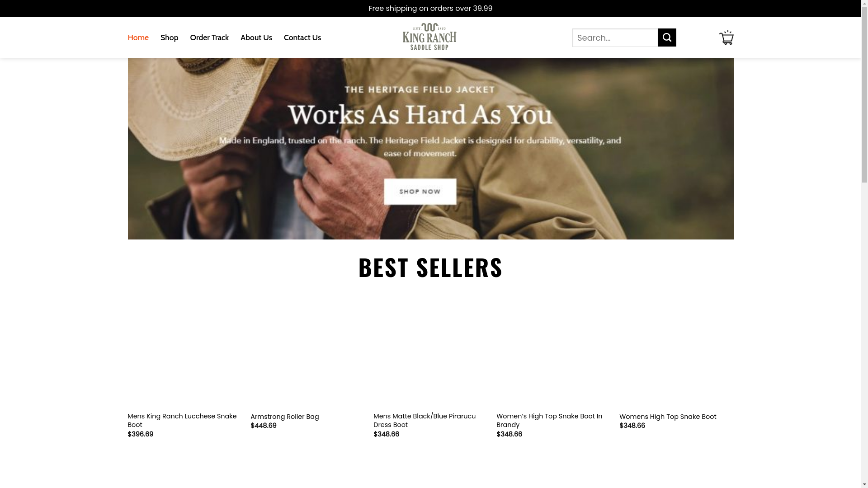Open the shopping cart icon
868x488 pixels.
pyautogui.click(x=726, y=38)
